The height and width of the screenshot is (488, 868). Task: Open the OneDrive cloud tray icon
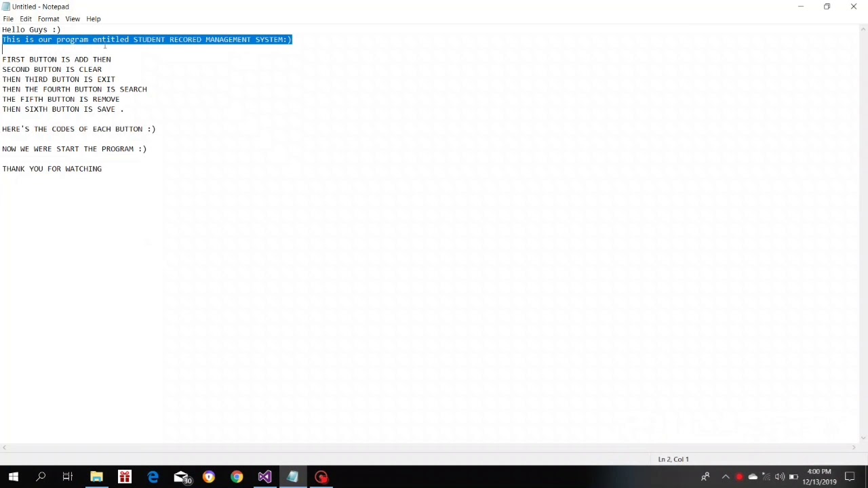[x=753, y=477]
